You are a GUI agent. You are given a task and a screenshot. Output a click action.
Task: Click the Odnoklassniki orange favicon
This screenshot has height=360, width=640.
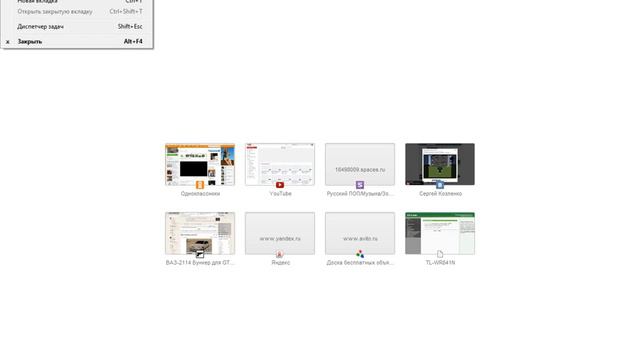click(x=200, y=185)
